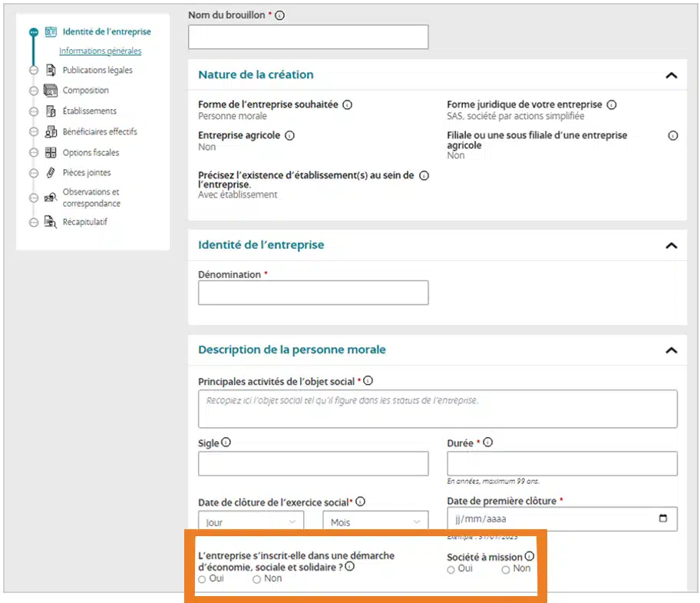Click into the Dénomination text field

pyautogui.click(x=313, y=293)
